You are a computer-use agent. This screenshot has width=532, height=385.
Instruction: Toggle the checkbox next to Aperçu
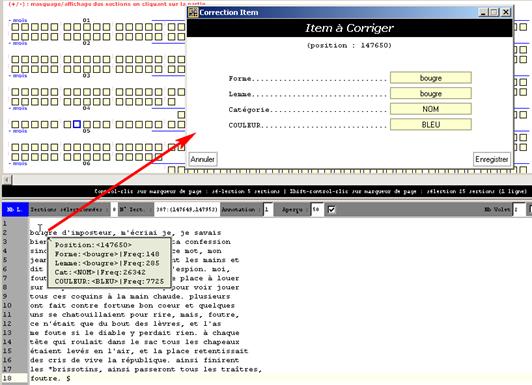pyautogui.click(x=331, y=210)
